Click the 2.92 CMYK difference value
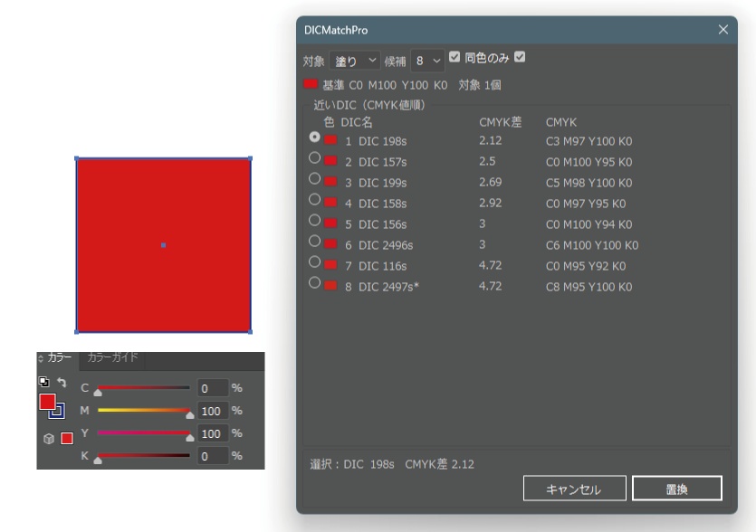756x532 pixels. pos(491,203)
